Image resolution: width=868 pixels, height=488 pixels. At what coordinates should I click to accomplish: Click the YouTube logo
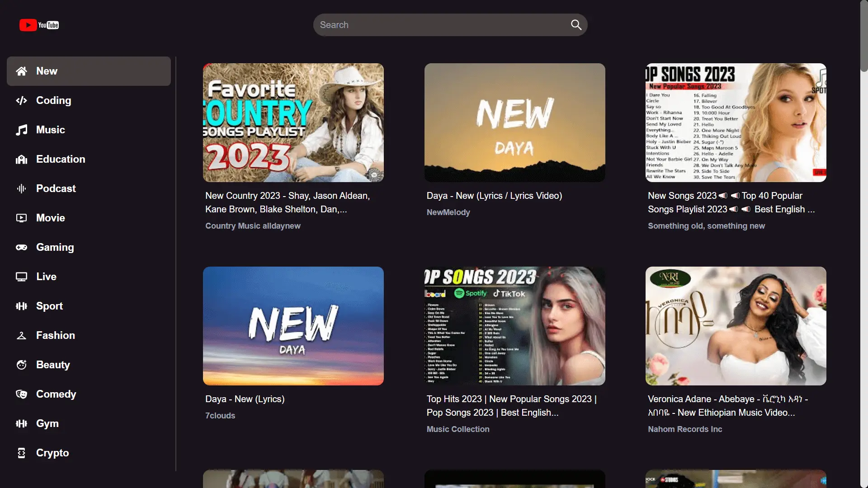[x=39, y=25]
